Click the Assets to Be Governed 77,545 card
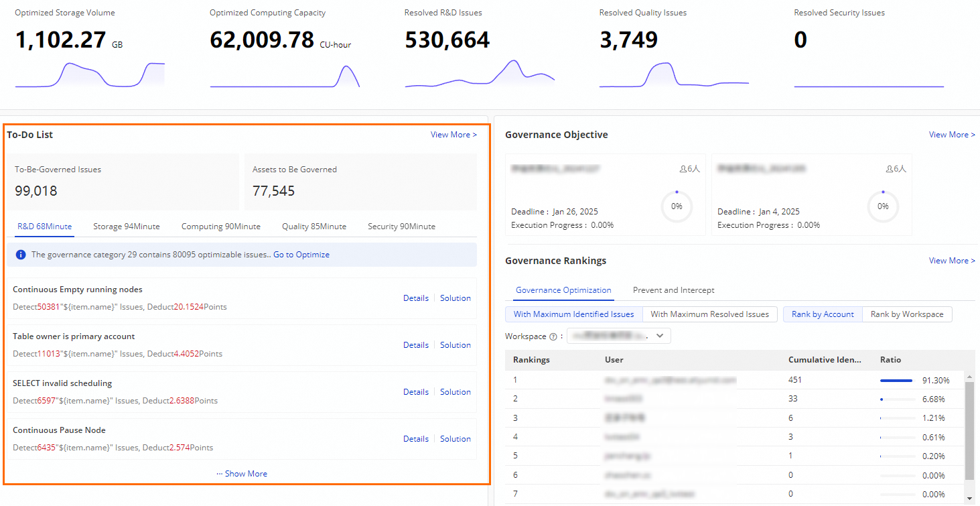This screenshot has height=506, width=980. coord(360,182)
